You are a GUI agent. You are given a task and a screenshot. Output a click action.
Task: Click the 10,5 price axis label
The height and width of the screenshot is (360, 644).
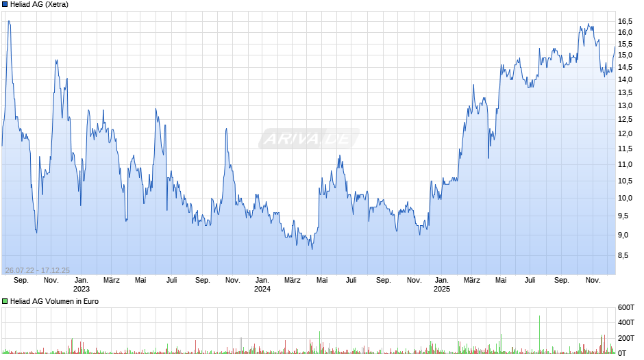pyautogui.click(x=625, y=181)
